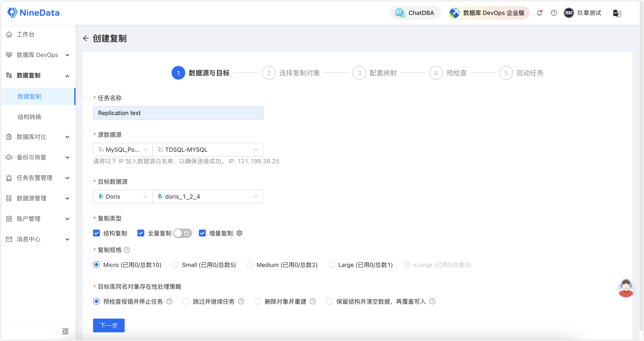Click the help icon next to 复制规格
This screenshot has width=644, height=341.
(127, 250)
